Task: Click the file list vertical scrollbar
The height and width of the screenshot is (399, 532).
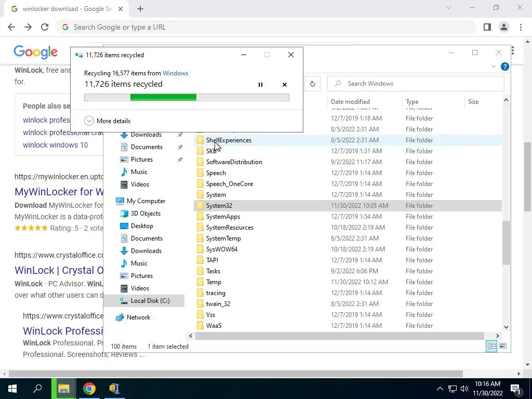Action: tap(506, 243)
